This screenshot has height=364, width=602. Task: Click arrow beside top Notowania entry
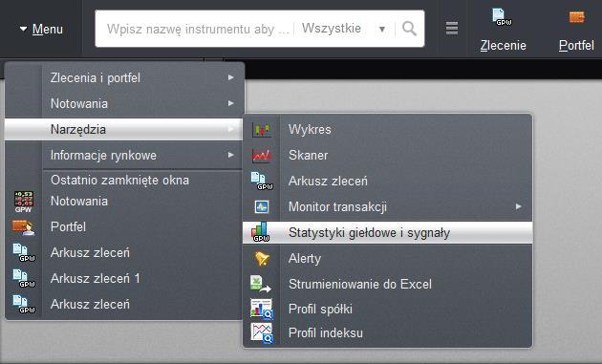[230, 103]
